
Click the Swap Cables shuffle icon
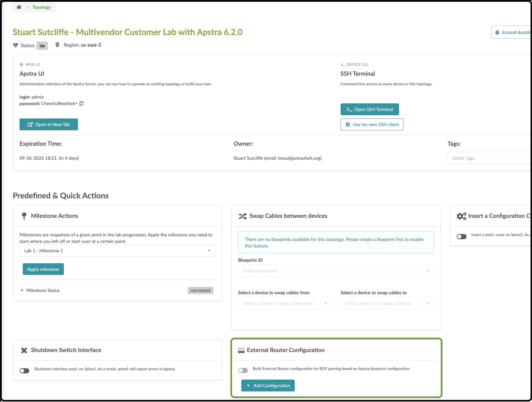pos(242,216)
